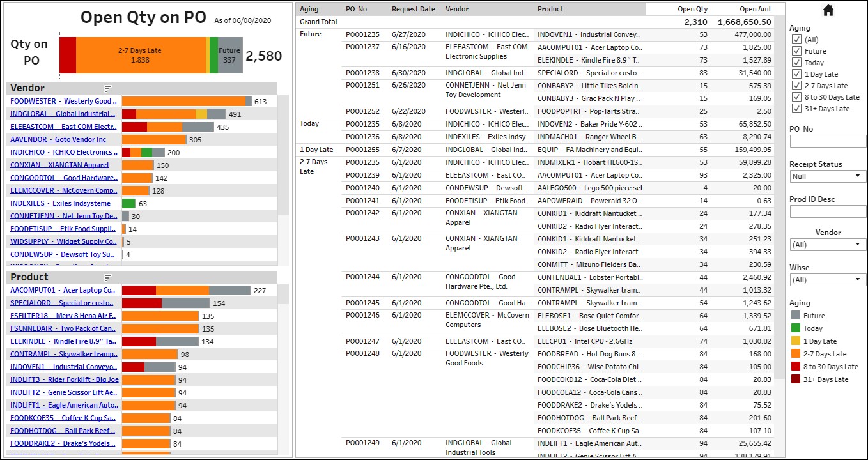
Task: Click the sort icon beside Product header
Action: click(108, 277)
